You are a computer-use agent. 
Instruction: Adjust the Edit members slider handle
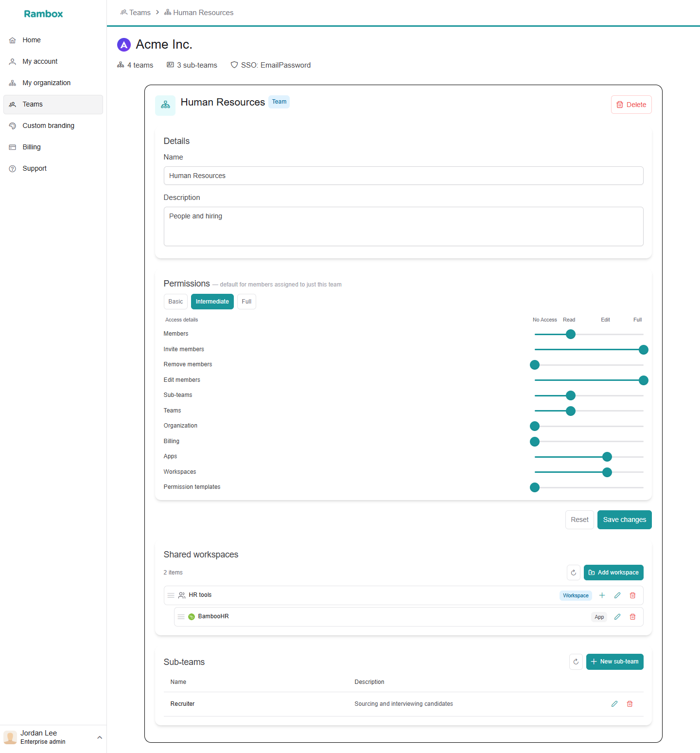(644, 380)
